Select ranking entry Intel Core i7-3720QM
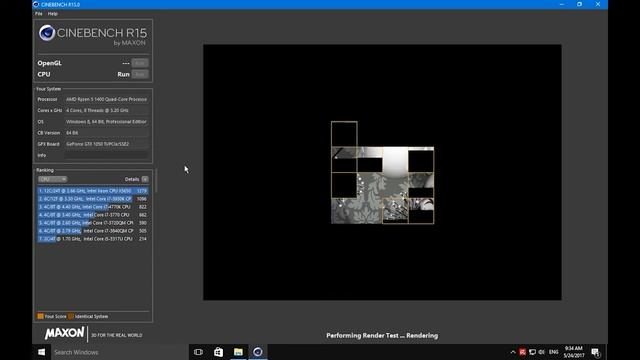This screenshot has height=360, width=640. (93, 223)
